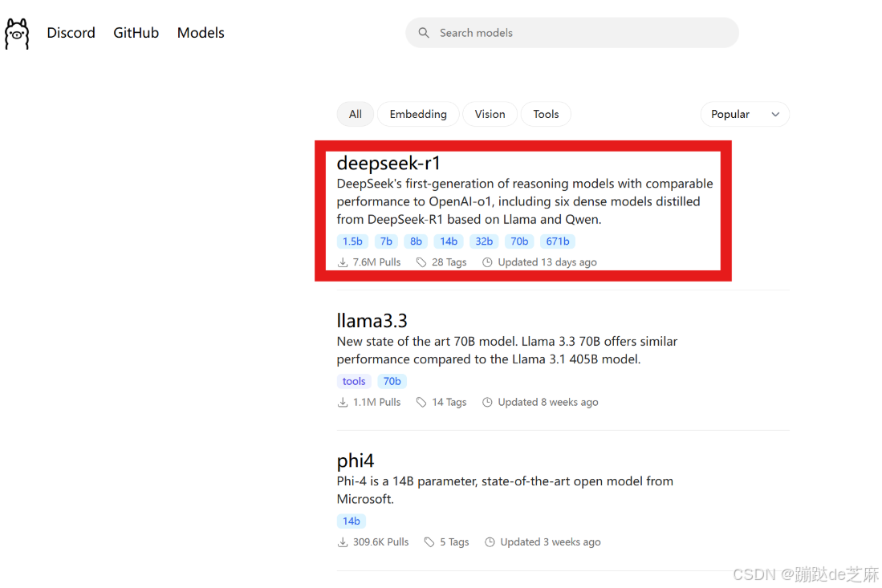The width and height of the screenshot is (882, 588).
Task: Click the 309.6K Pulls text
Action: (381, 542)
